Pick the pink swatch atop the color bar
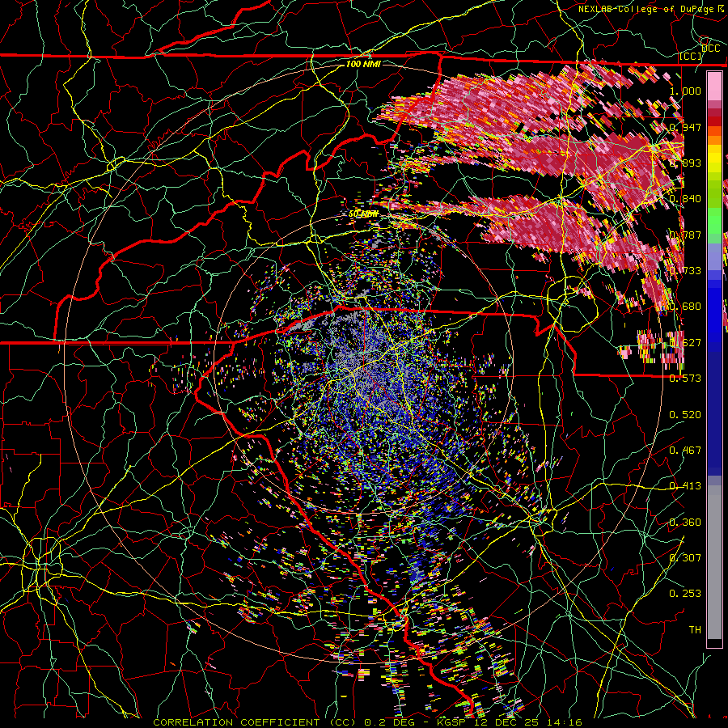728x728 pixels. pos(714,87)
